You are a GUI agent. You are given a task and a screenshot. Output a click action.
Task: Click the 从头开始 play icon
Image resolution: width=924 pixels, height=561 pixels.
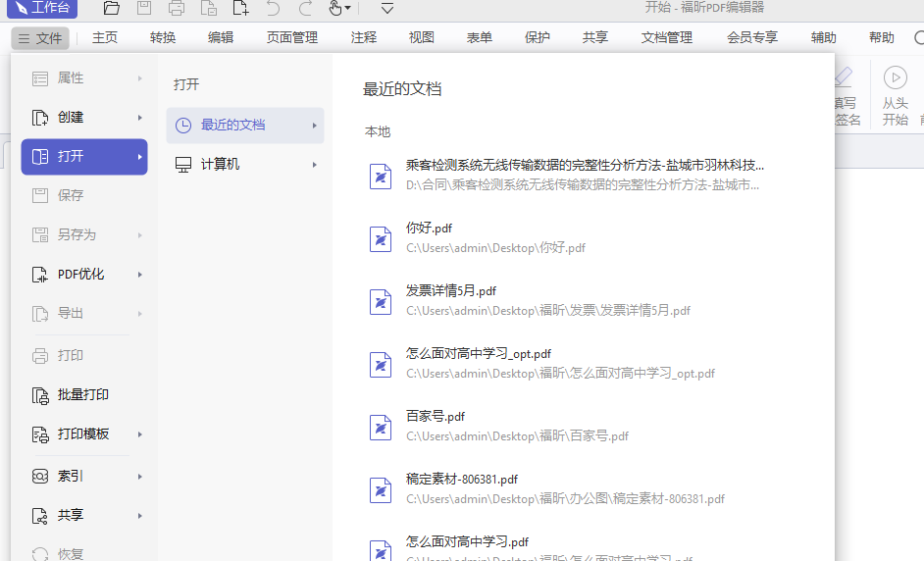pyautogui.click(x=895, y=77)
